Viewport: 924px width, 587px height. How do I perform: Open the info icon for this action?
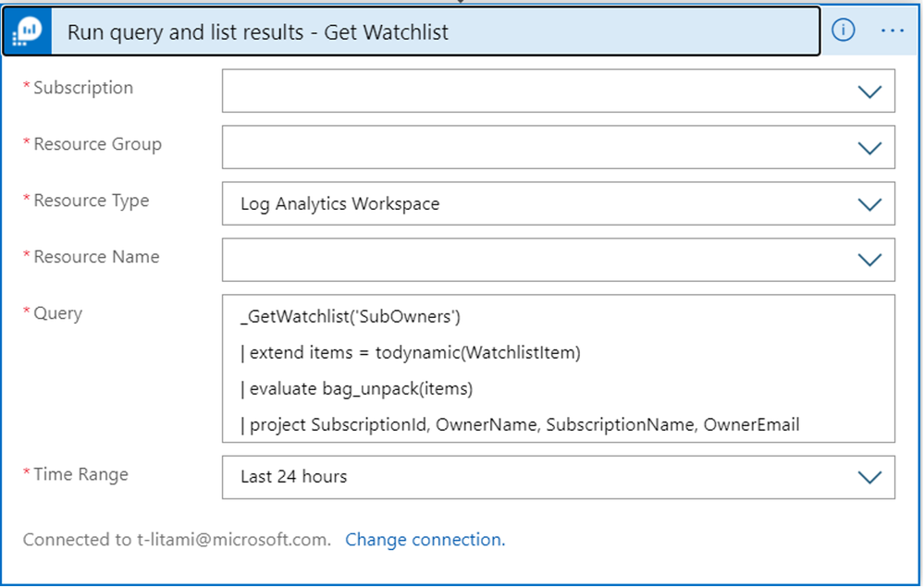[843, 30]
